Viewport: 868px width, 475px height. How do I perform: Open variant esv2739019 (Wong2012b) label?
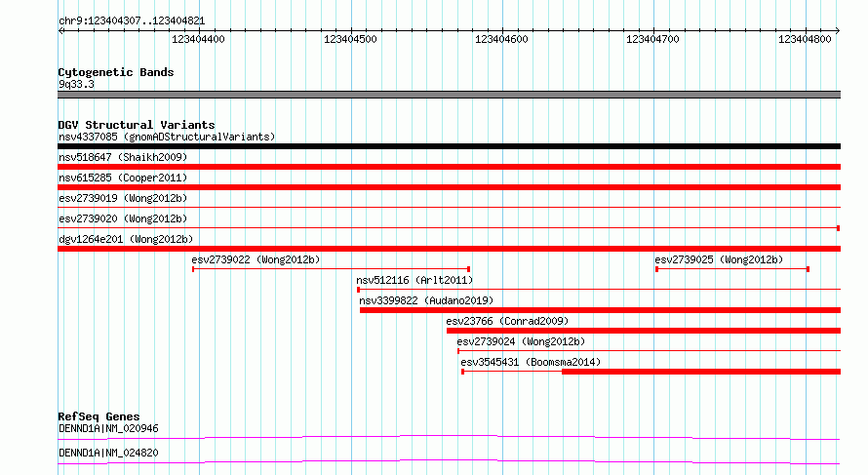click(x=123, y=198)
